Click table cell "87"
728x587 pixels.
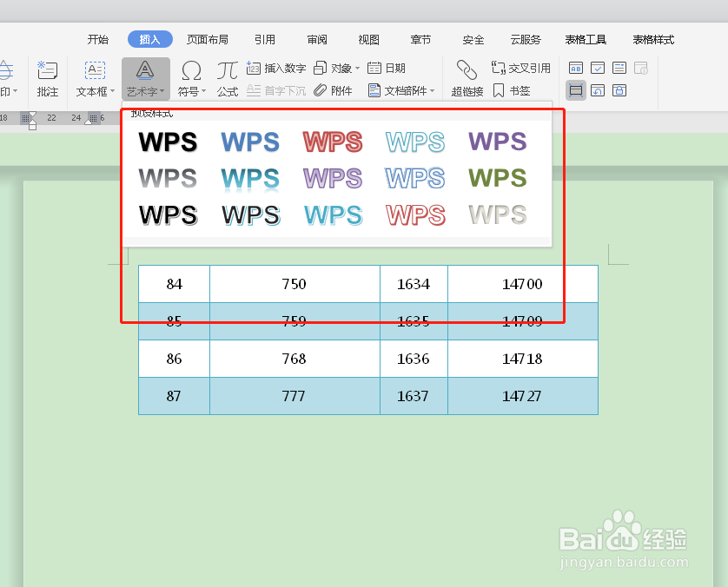pyautogui.click(x=174, y=396)
